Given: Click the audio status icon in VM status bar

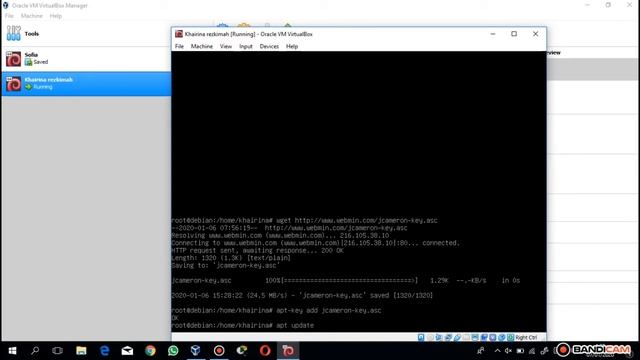Looking at the screenshot, I should point(439,338).
